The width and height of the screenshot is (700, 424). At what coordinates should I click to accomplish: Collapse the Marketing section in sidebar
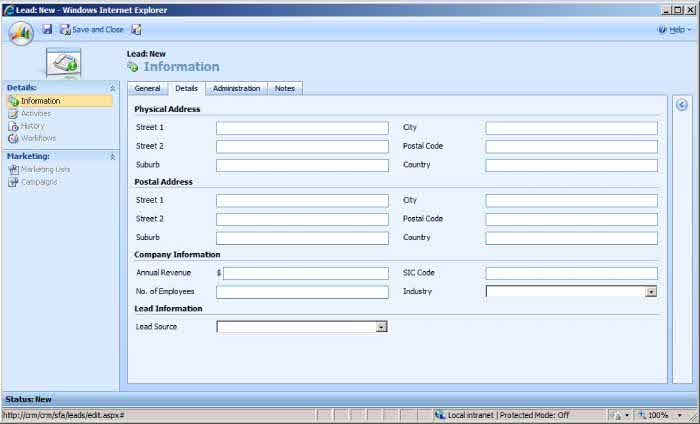click(112, 157)
